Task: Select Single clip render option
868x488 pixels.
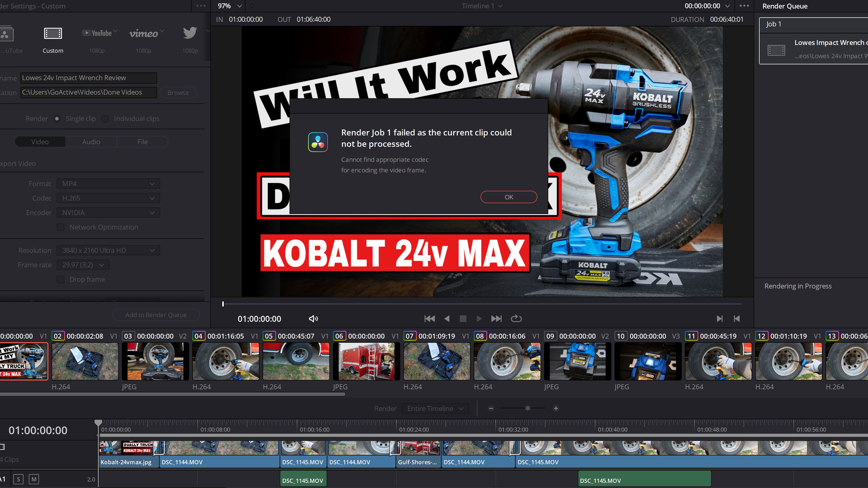Action: [x=57, y=118]
